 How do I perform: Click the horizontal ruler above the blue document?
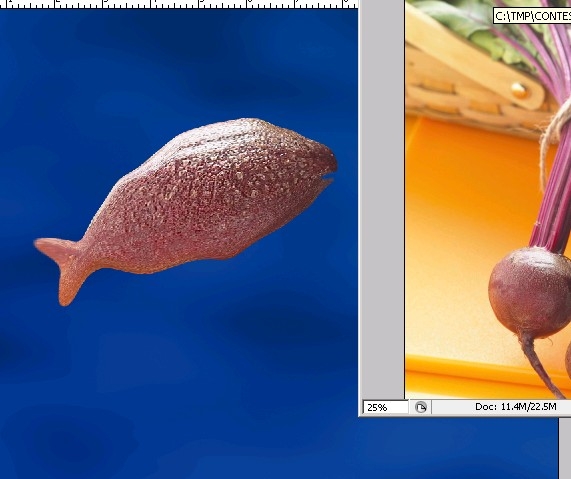click(178, 4)
